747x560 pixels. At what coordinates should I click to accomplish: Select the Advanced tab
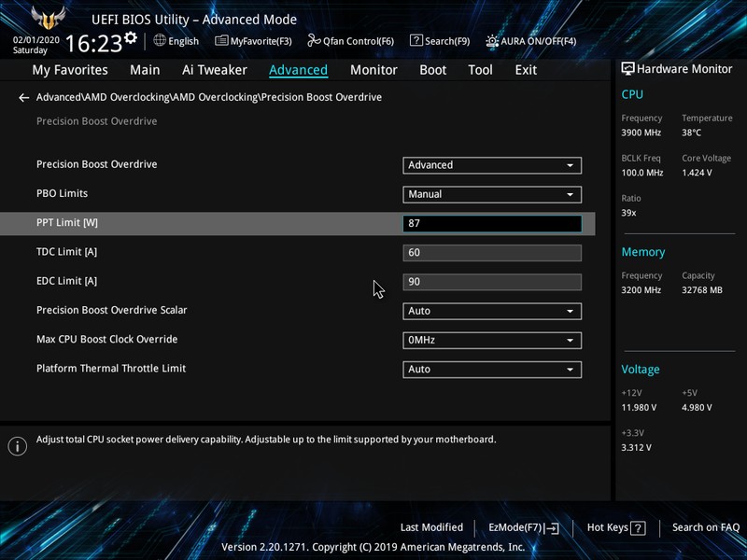298,70
